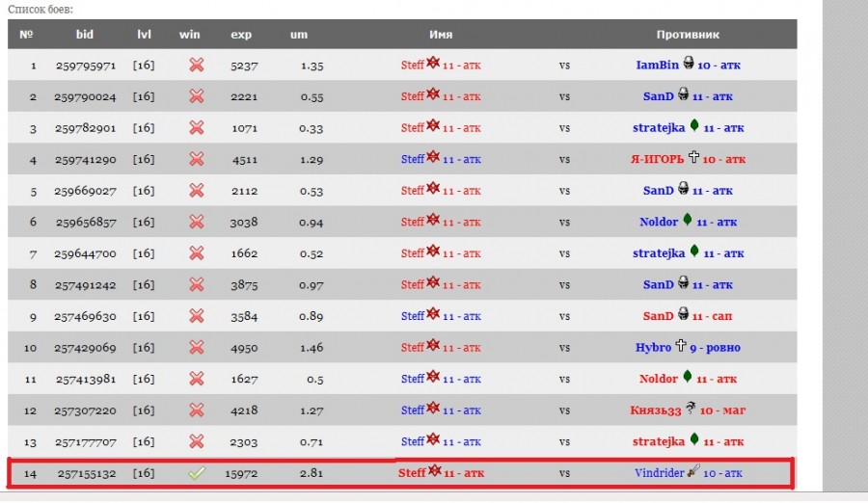Open the IamBin player profile link
The height and width of the screenshot is (503, 868).
pyautogui.click(x=658, y=66)
